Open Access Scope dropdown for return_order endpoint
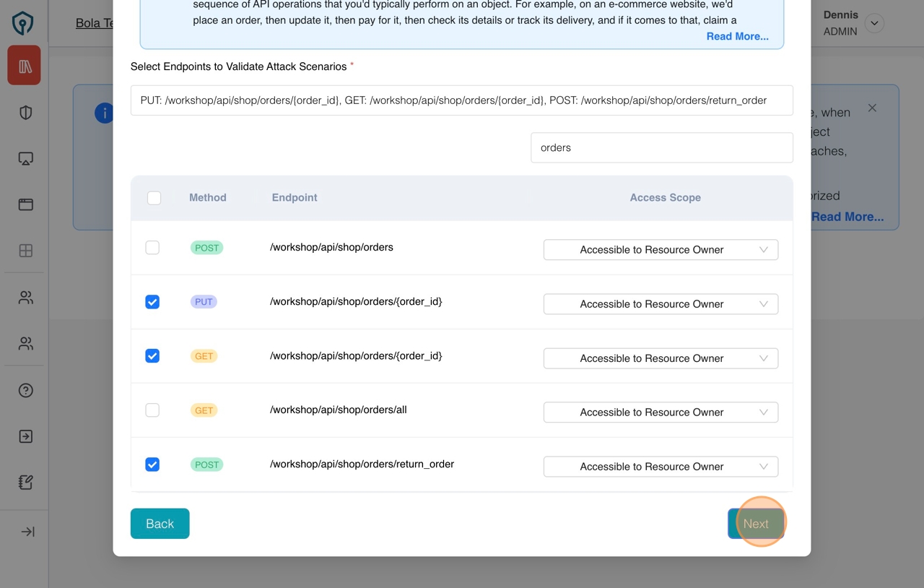This screenshot has height=588, width=924. [x=660, y=466]
